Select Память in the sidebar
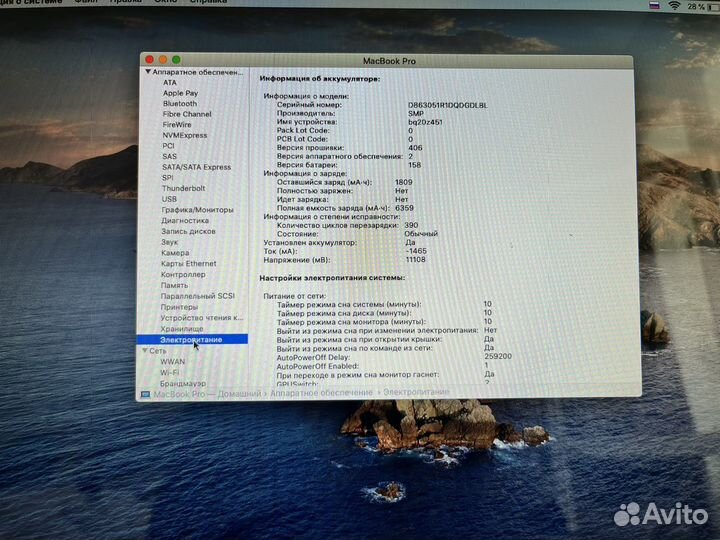Viewport: 720px width, 540px height. 174,286
